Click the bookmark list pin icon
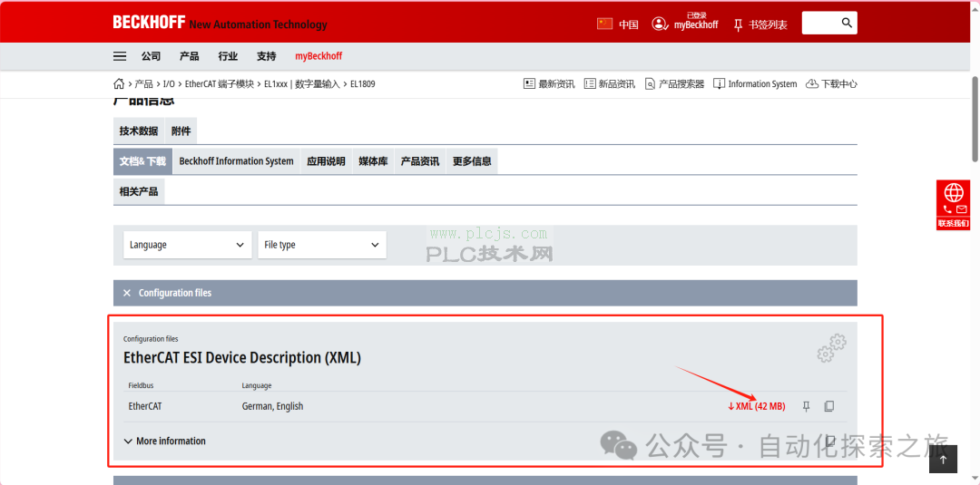Screen dimensions: 980x485 pyautogui.click(x=738, y=24)
